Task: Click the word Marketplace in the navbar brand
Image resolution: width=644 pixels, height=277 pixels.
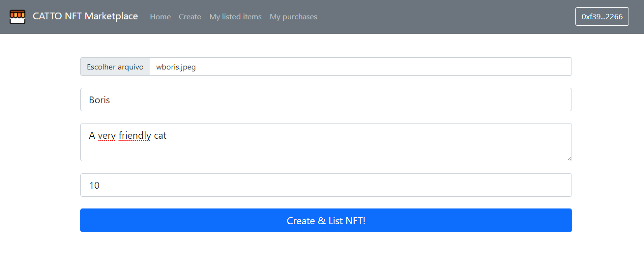Action: 111,16
